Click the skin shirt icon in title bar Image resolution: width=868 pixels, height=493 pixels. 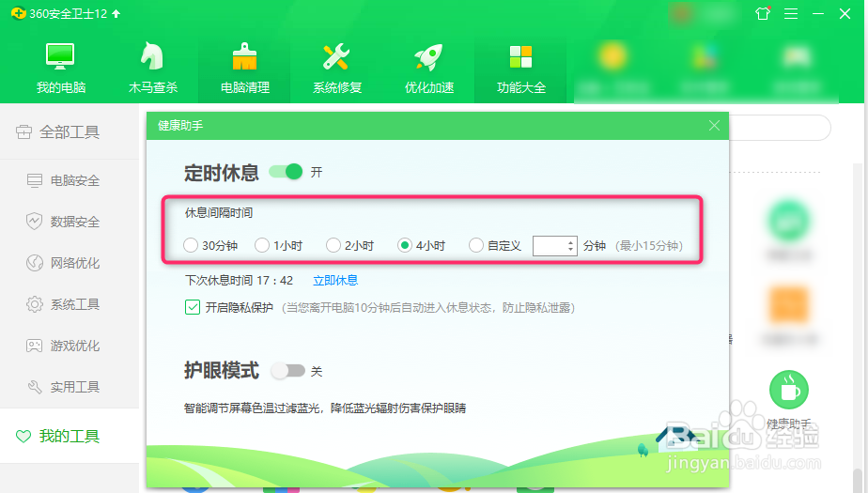pos(763,13)
